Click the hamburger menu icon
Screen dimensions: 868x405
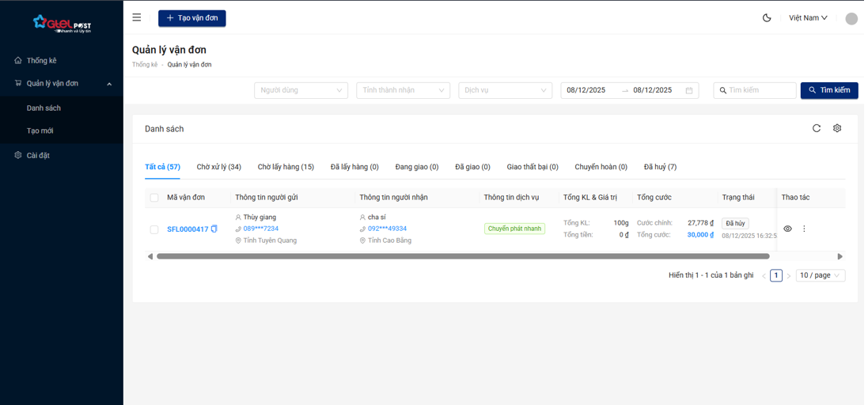click(137, 17)
